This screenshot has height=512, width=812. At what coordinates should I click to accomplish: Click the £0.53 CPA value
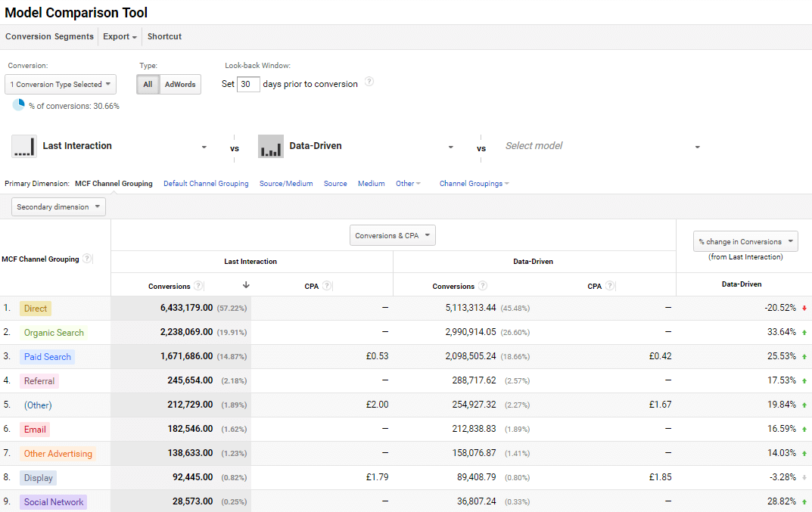tap(377, 356)
